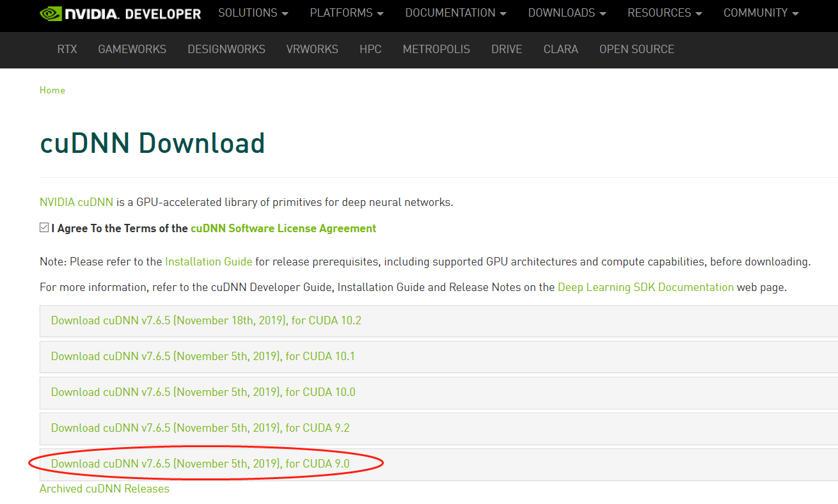The width and height of the screenshot is (838, 504).
Task: Expand the Documentation menu
Action: (x=456, y=13)
